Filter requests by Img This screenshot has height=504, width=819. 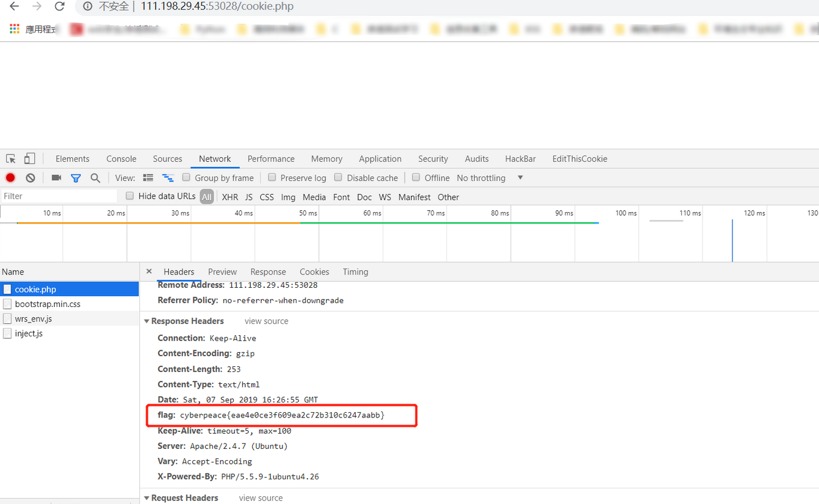[288, 197]
